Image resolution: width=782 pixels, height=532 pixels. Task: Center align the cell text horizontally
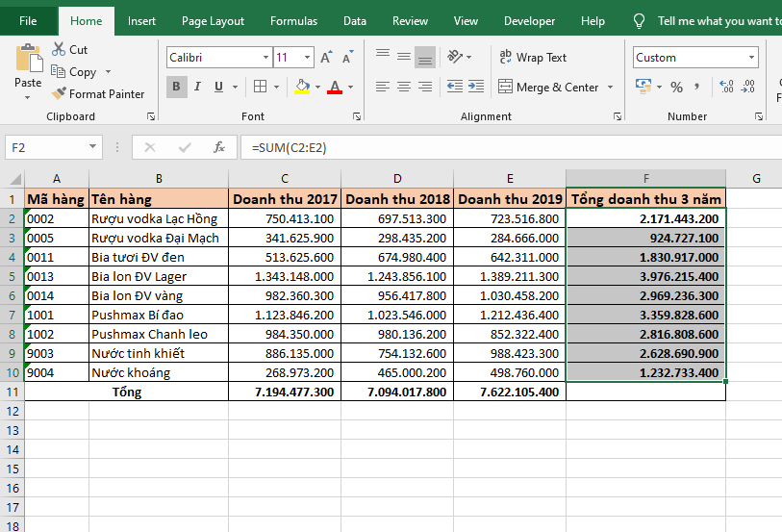[x=403, y=88]
